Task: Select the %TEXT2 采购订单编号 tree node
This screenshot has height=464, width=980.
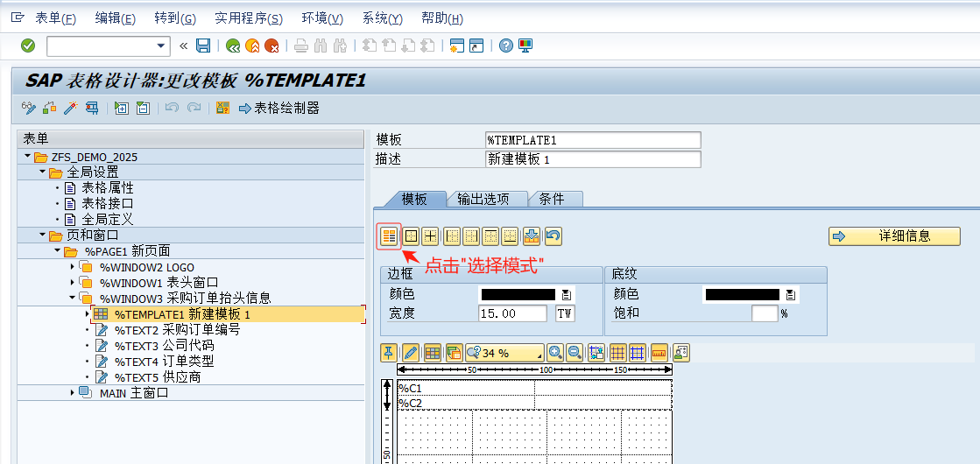Action: (177, 330)
